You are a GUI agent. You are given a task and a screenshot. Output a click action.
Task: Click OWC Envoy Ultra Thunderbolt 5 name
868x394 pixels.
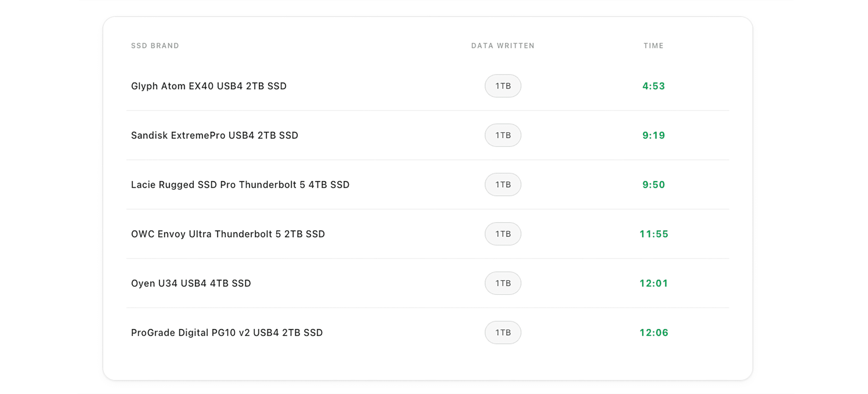[228, 234]
